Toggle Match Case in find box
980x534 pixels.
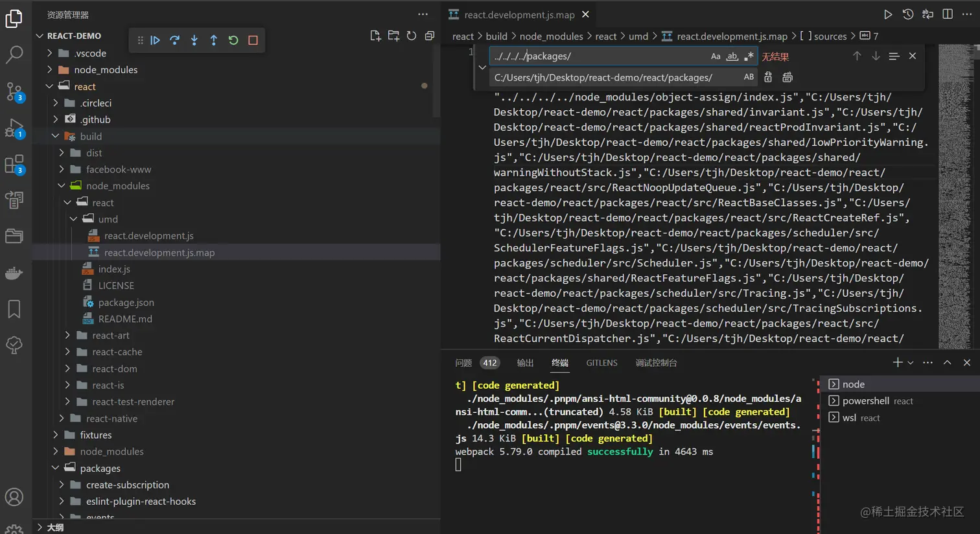point(716,56)
